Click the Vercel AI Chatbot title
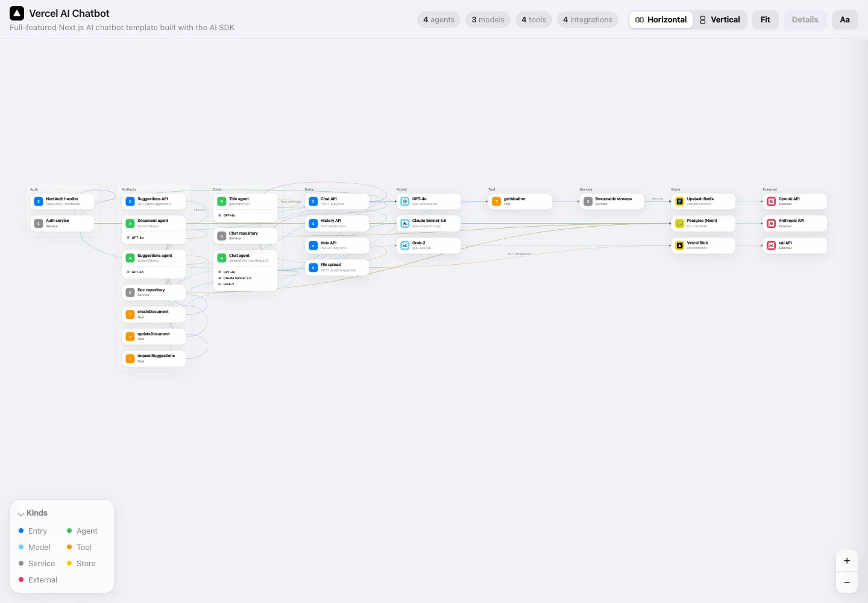This screenshot has height=603, width=868. (69, 13)
